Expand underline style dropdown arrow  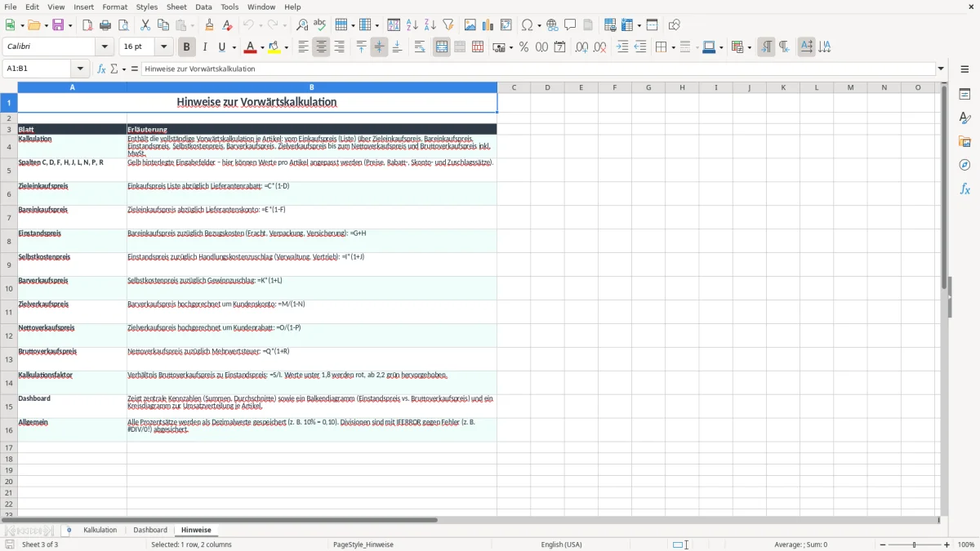tap(234, 47)
